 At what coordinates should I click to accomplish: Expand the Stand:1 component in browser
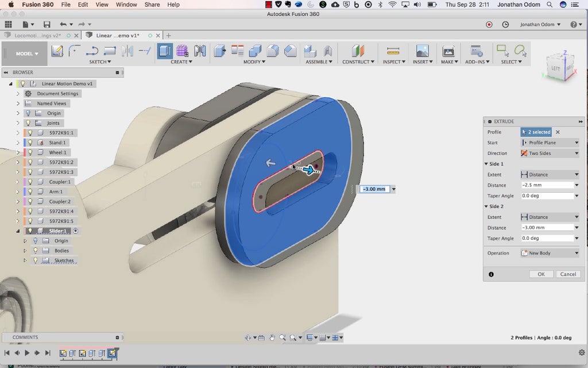click(18, 143)
